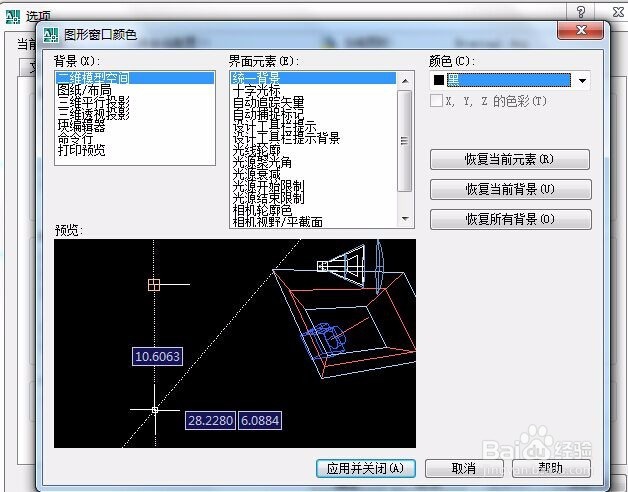628x492 pixels.
Task: Click the 图形窗口颜色 title bar app icon
Action: point(51,35)
